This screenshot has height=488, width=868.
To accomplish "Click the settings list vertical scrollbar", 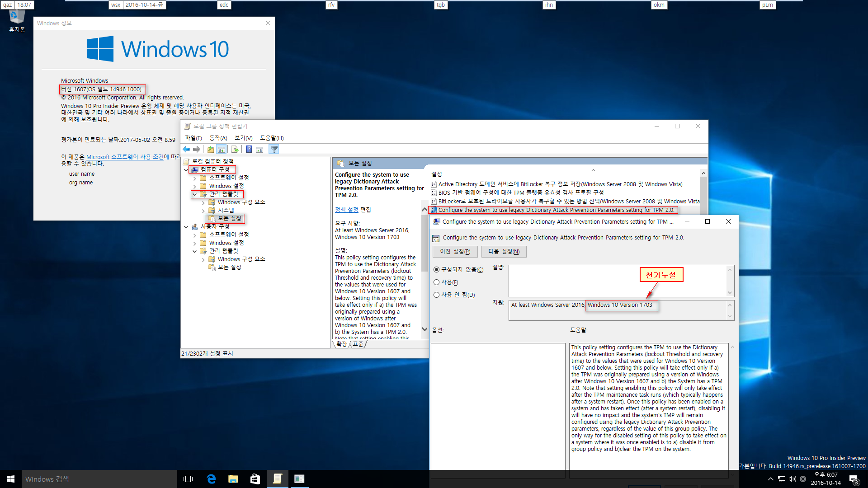I will pyautogui.click(x=703, y=192).
